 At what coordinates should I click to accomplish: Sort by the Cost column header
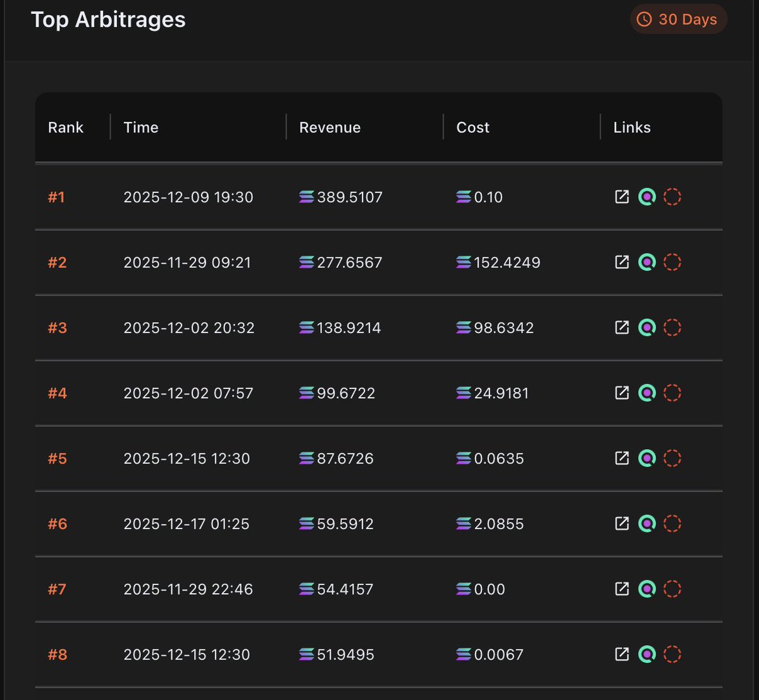click(x=472, y=127)
